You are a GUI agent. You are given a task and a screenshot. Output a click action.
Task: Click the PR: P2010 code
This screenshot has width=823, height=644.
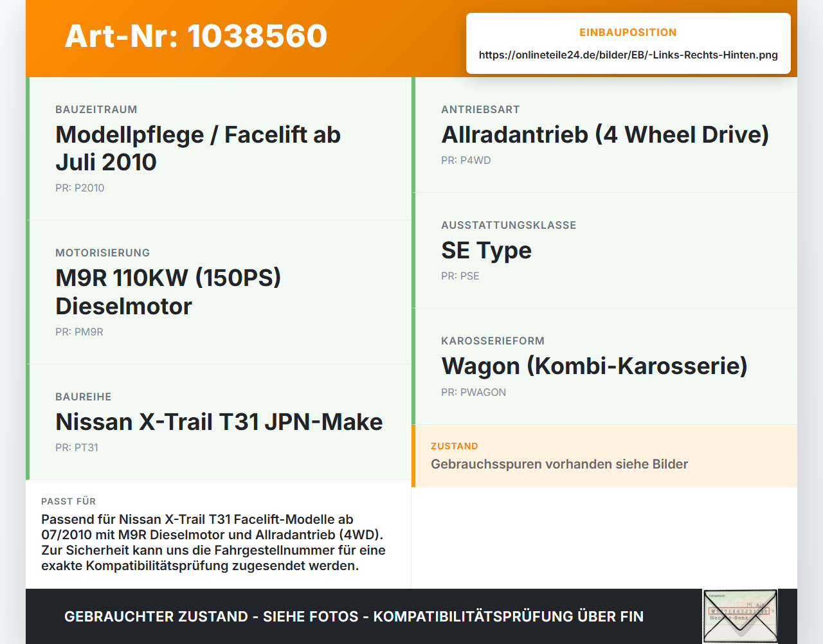pyautogui.click(x=80, y=188)
